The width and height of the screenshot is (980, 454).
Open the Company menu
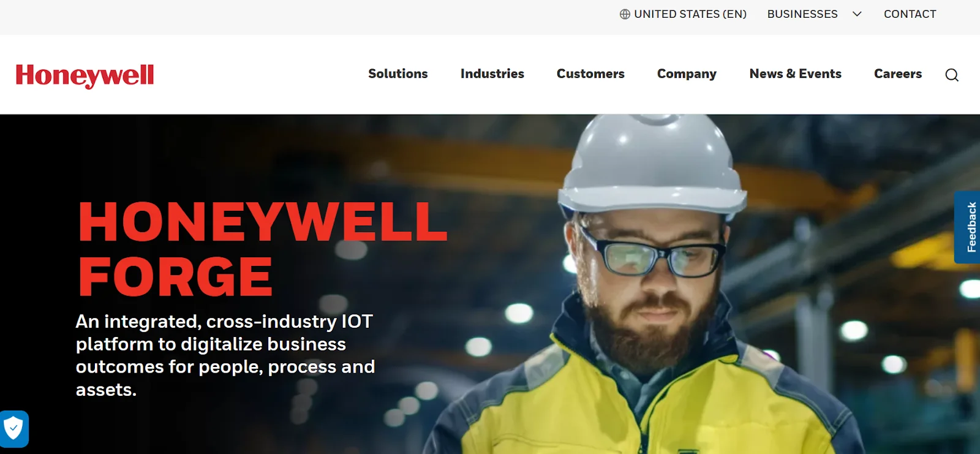pyautogui.click(x=687, y=74)
